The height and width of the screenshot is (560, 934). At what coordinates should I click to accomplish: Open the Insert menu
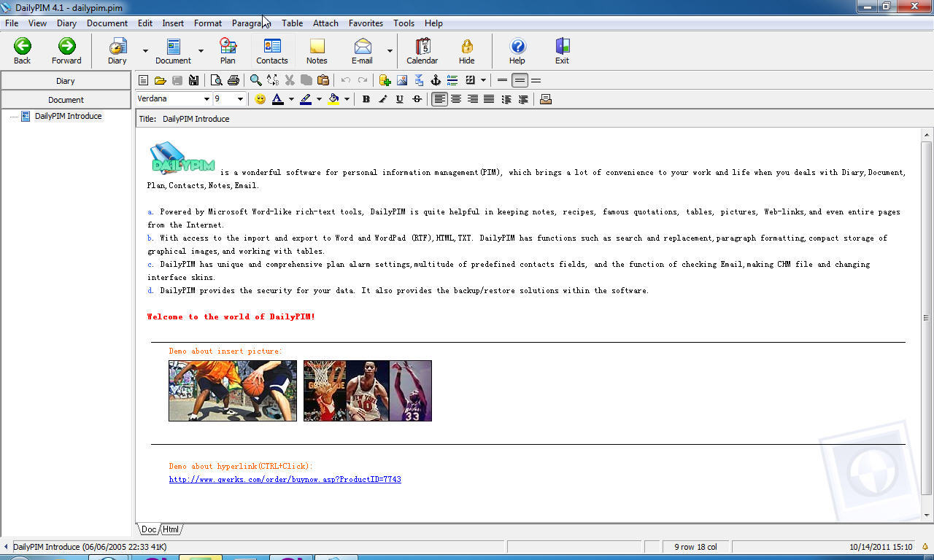point(173,23)
